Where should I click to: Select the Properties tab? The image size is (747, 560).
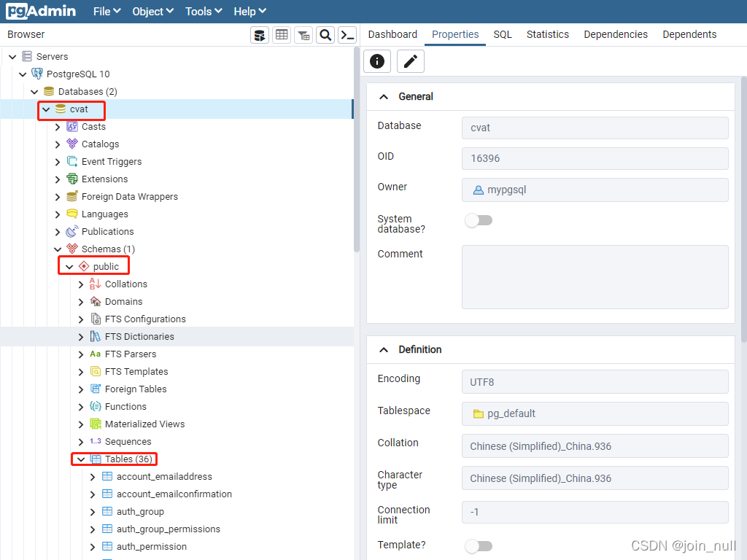pos(455,34)
